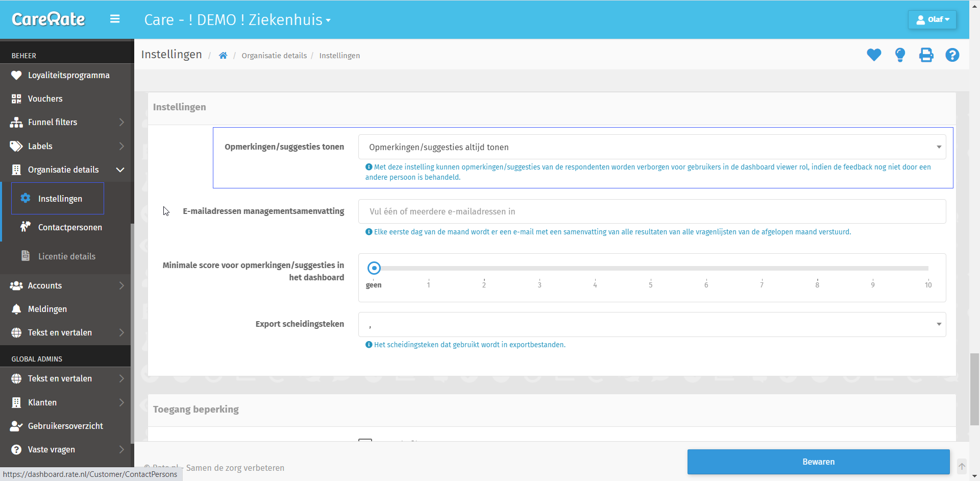
Task: Expand the Funnel filters submenu arrow
Action: (x=121, y=122)
